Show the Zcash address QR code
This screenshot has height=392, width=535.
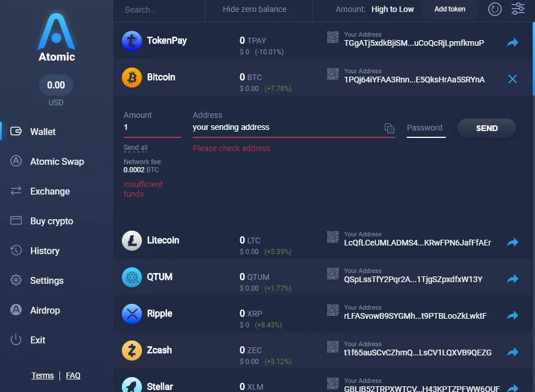333,347
